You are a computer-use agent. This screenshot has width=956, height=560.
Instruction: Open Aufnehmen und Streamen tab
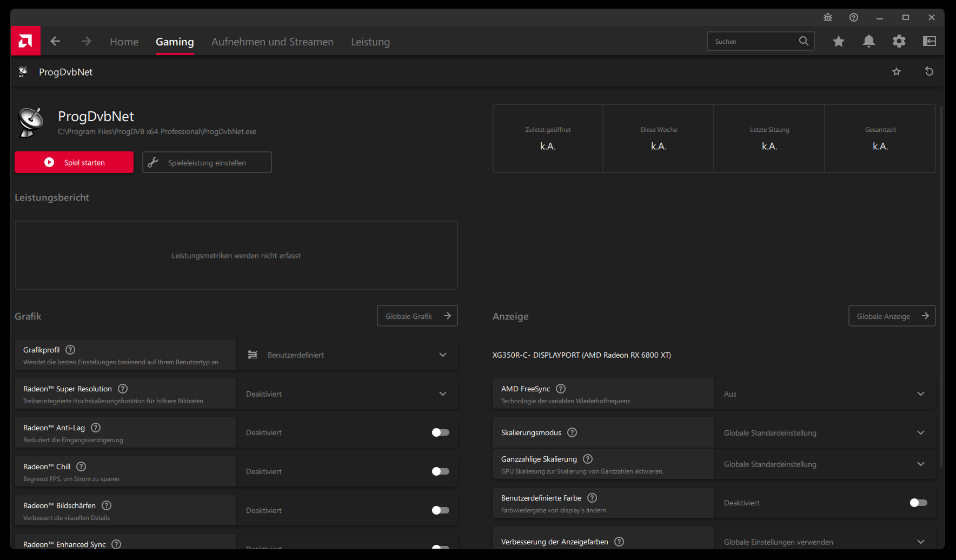pyautogui.click(x=273, y=42)
